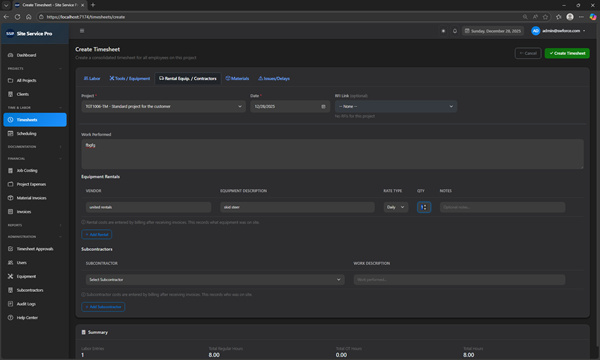Open Timesheet Approvals page
This screenshot has width=600, height=360.
(34, 249)
